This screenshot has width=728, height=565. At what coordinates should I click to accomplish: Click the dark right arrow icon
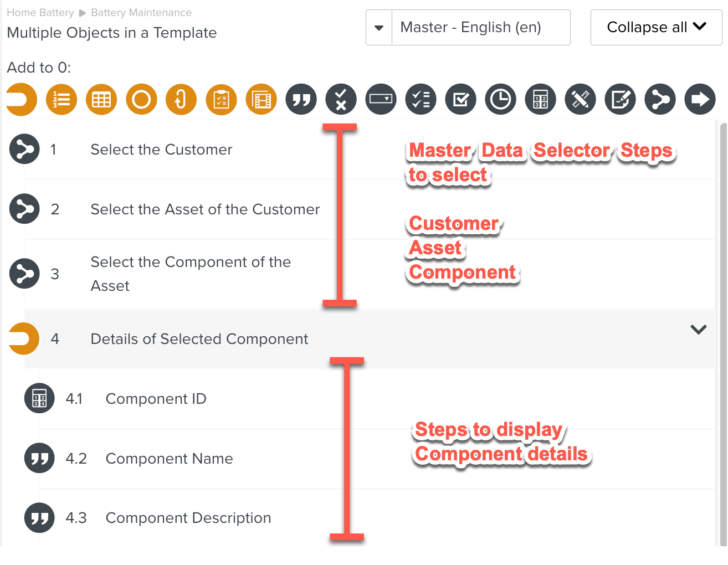(x=700, y=100)
